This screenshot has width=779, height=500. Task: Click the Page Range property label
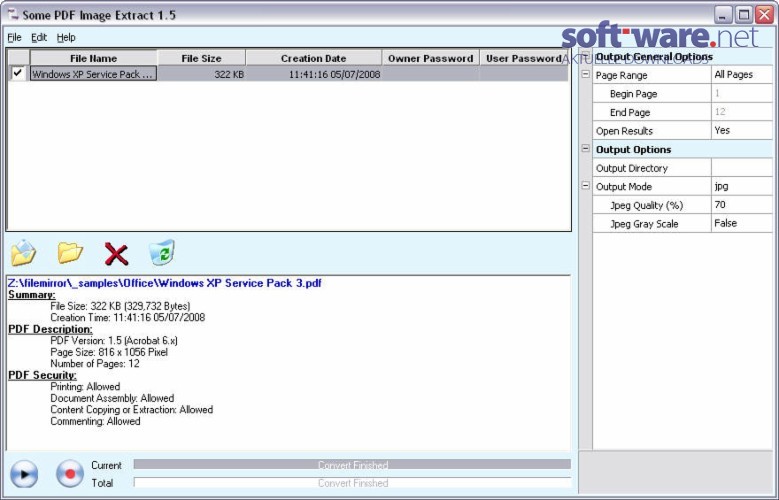[622, 76]
